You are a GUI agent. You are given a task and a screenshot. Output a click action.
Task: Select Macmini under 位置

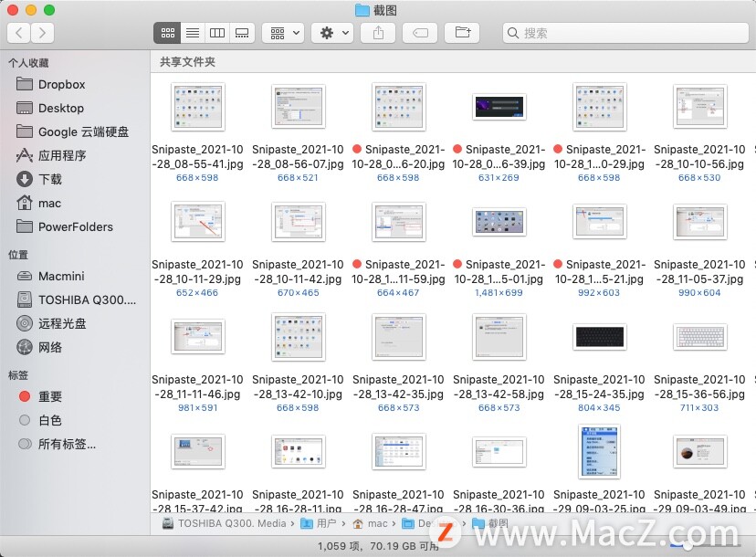click(x=61, y=276)
